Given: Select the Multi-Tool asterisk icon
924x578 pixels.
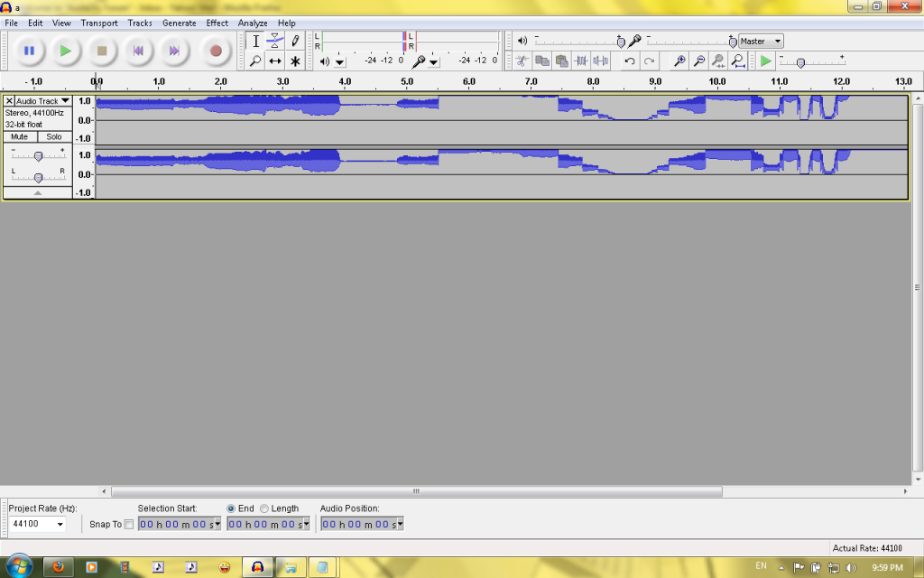Looking at the screenshot, I should point(295,61).
